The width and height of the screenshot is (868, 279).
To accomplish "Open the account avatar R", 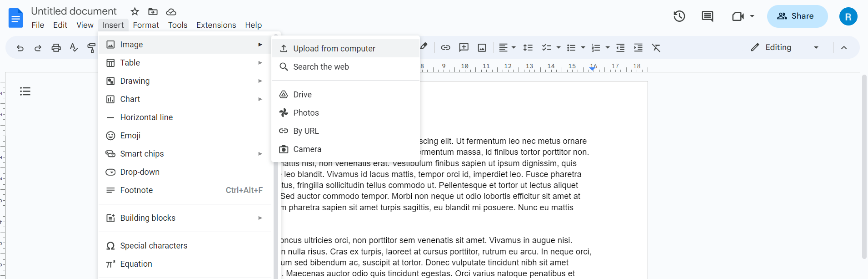I will coord(848,16).
